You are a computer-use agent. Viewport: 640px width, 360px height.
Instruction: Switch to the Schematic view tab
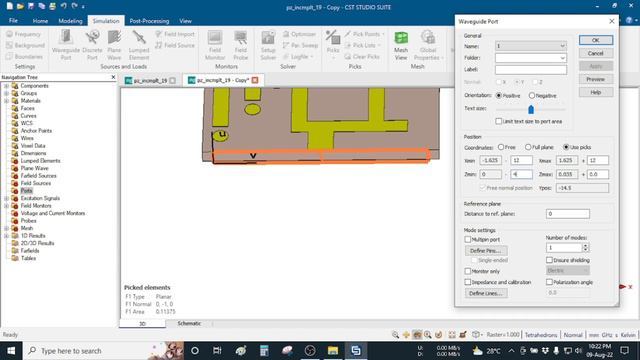click(189, 323)
